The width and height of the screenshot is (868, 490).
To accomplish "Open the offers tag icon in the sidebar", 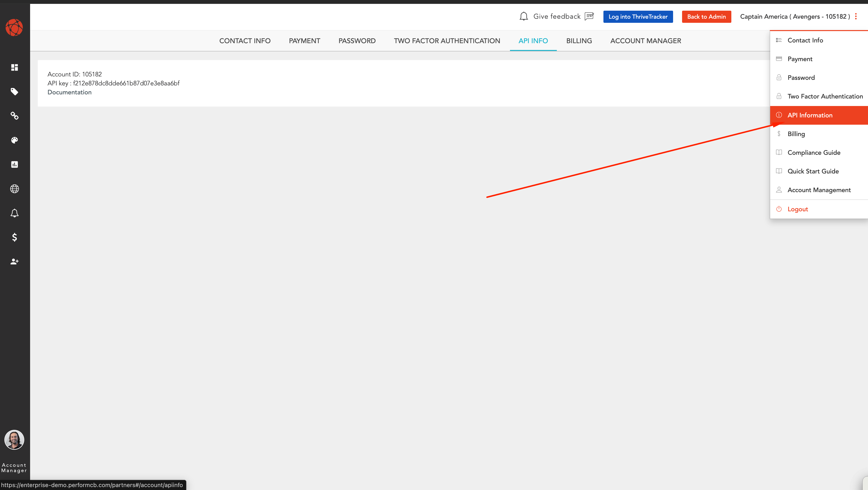I will [15, 92].
